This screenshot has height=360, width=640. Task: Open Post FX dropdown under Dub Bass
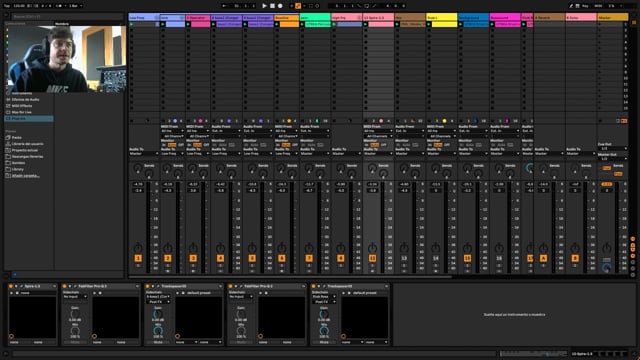tap(323, 302)
